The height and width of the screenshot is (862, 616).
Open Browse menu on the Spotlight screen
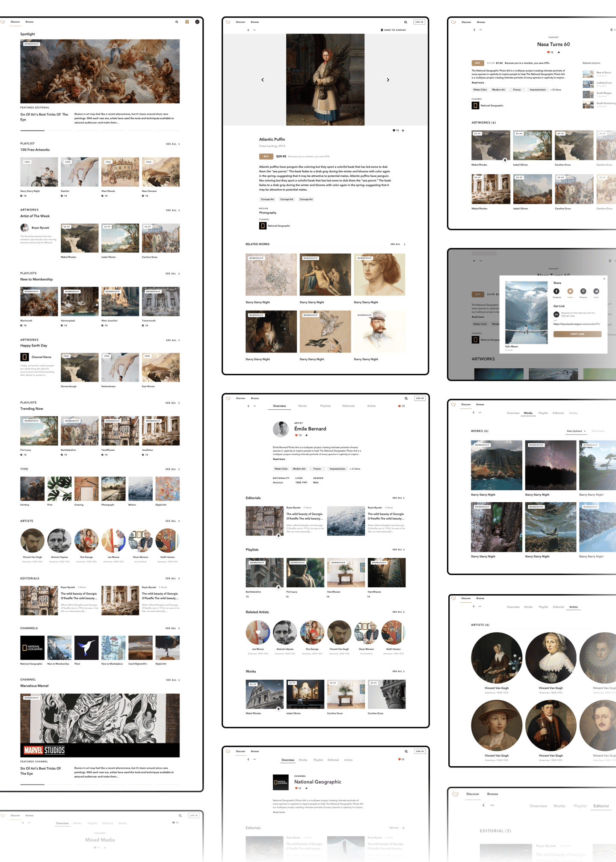coord(30,22)
